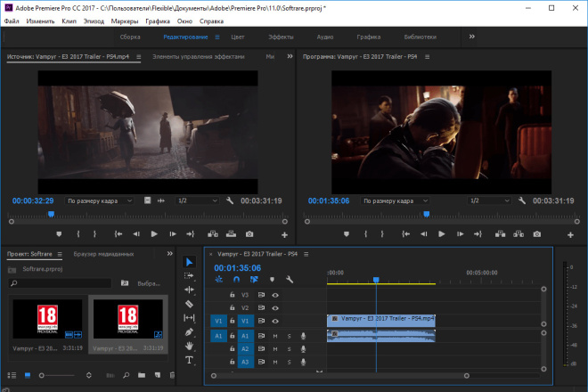
Task: Open the Клип menu
Action: (x=69, y=21)
